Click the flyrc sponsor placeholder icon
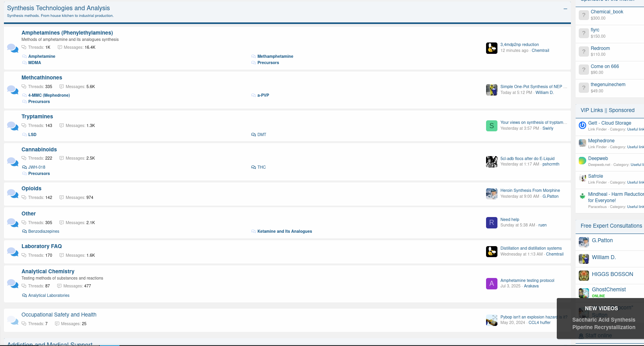This screenshot has width=644, height=346. tap(583, 33)
